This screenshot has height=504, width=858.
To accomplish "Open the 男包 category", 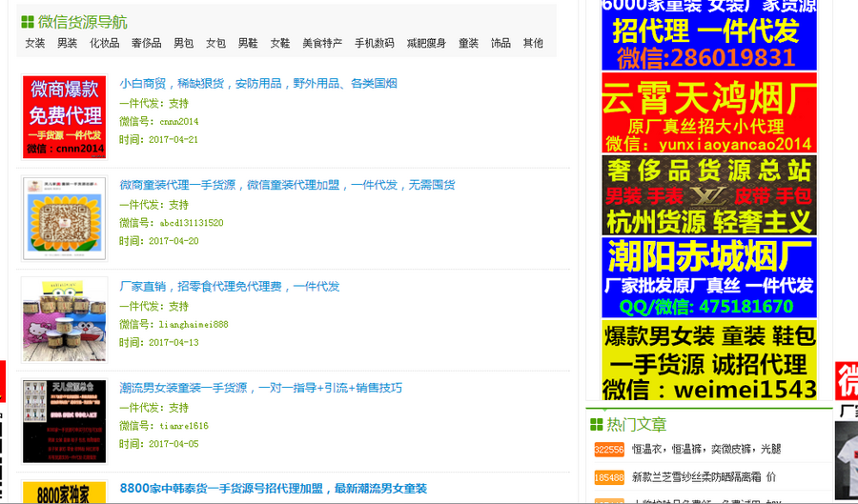I will coord(183,43).
